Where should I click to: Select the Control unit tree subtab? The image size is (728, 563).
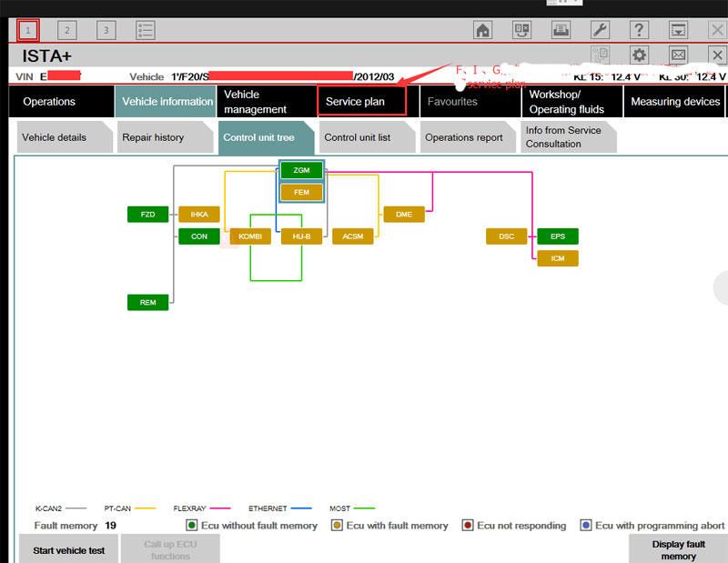point(266,137)
